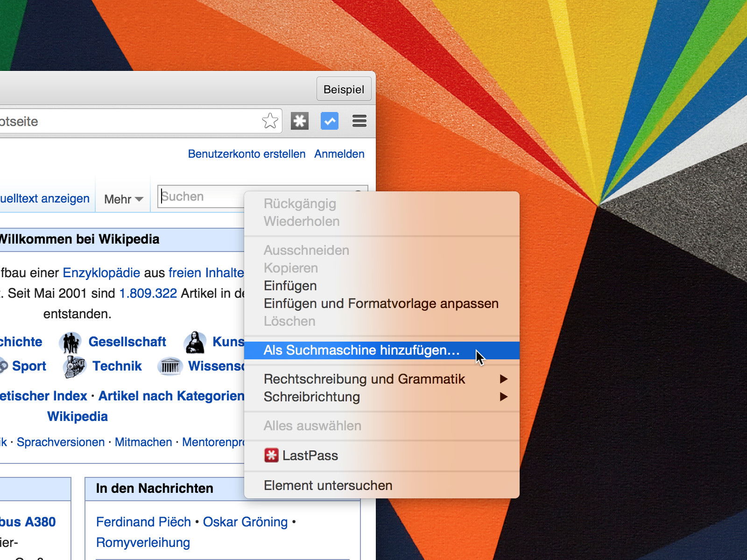This screenshot has height=560, width=747.
Task: Open the Oskar Gröning news link
Action: [x=245, y=522]
